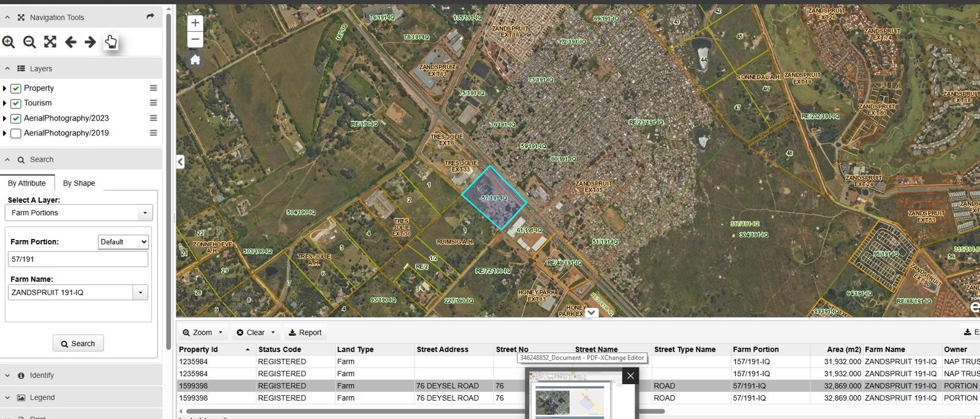Open the Select A Layer dropdown
980x419 pixels.
pyautogui.click(x=78, y=213)
